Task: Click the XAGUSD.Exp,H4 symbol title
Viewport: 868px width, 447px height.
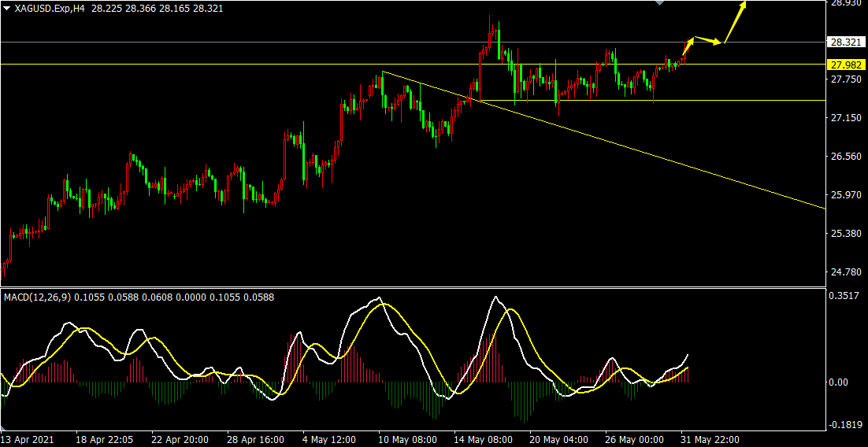Action: click(x=50, y=8)
